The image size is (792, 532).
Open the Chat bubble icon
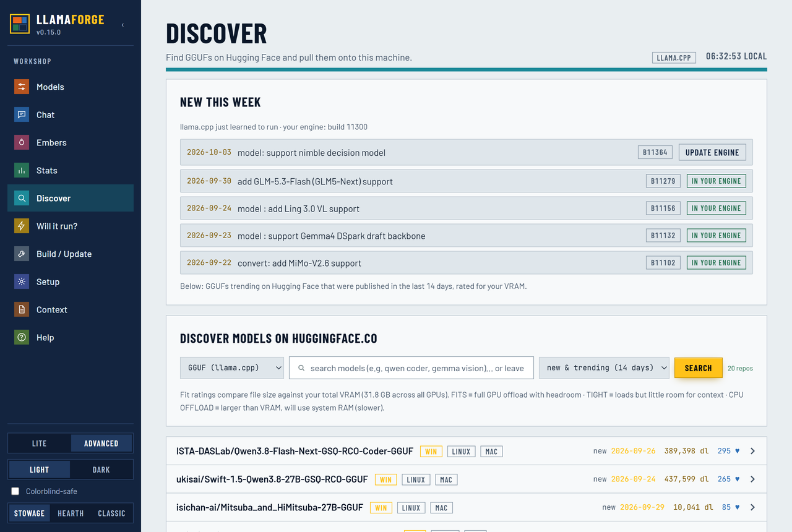[22, 114]
